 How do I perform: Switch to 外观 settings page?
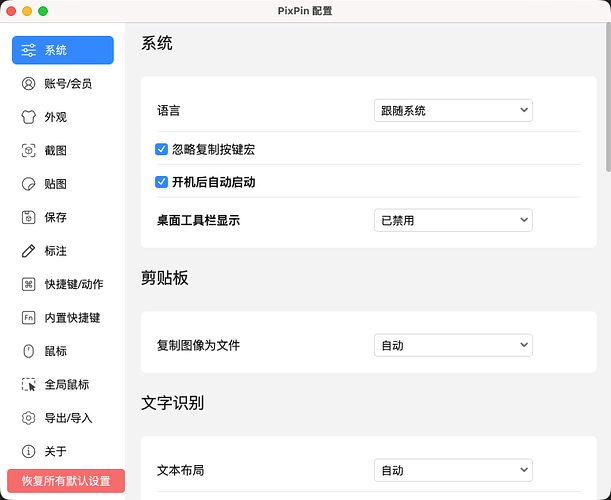63,117
